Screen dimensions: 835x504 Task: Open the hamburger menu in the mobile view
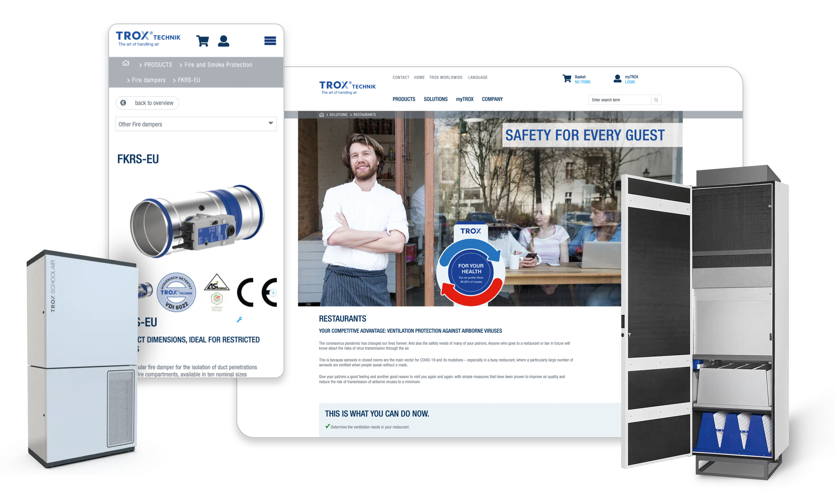270,41
